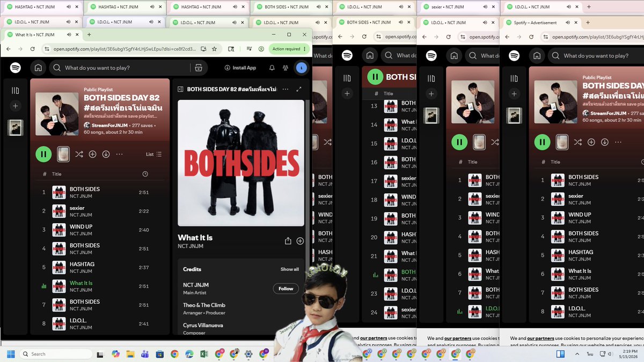Open more options in the Now Playing panel header
This screenshot has height=362, width=644.
pyautogui.click(x=286, y=90)
